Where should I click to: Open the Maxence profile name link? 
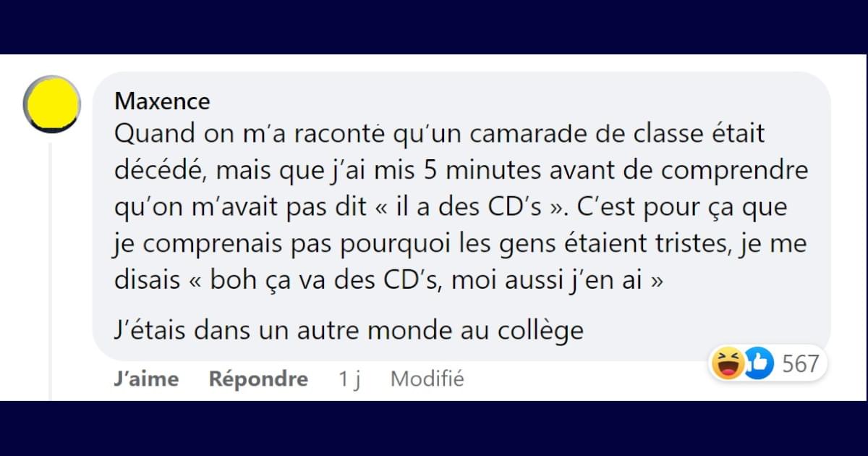(162, 101)
